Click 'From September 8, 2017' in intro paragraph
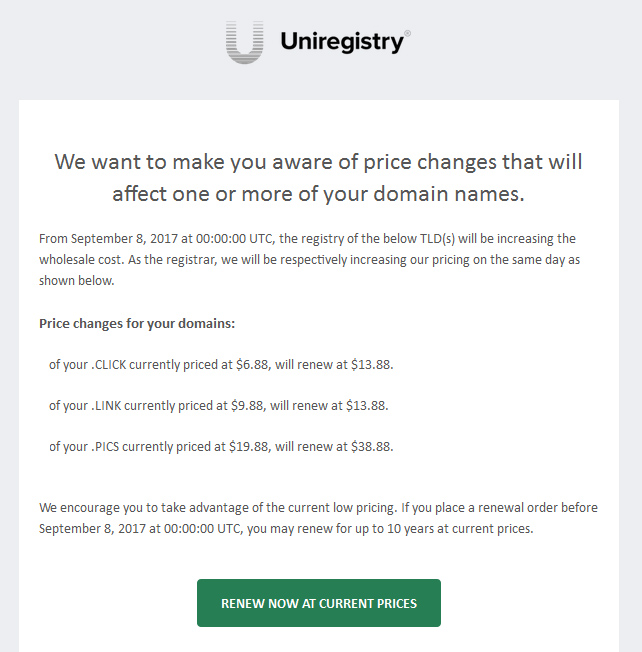This screenshot has height=652, width=642. point(109,239)
